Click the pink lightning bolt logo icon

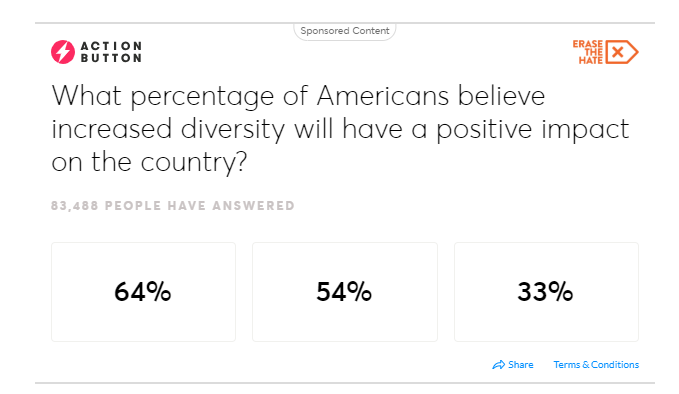click(x=63, y=52)
